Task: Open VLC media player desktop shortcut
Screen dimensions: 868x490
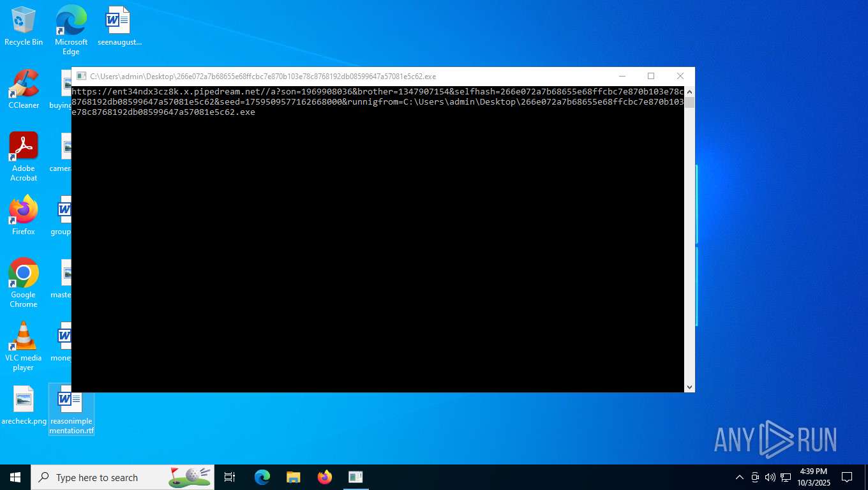Action: pos(24,346)
